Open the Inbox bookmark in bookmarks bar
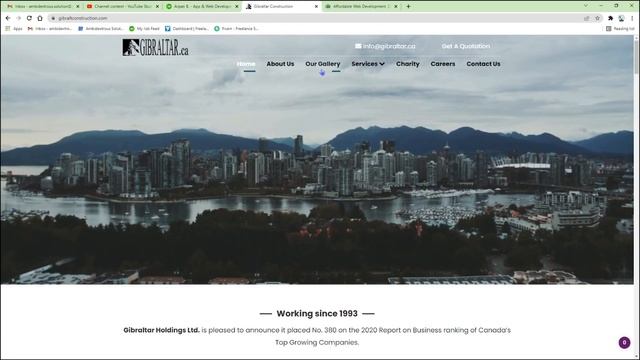Screen dimensions: 640x360 pos(49,29)
